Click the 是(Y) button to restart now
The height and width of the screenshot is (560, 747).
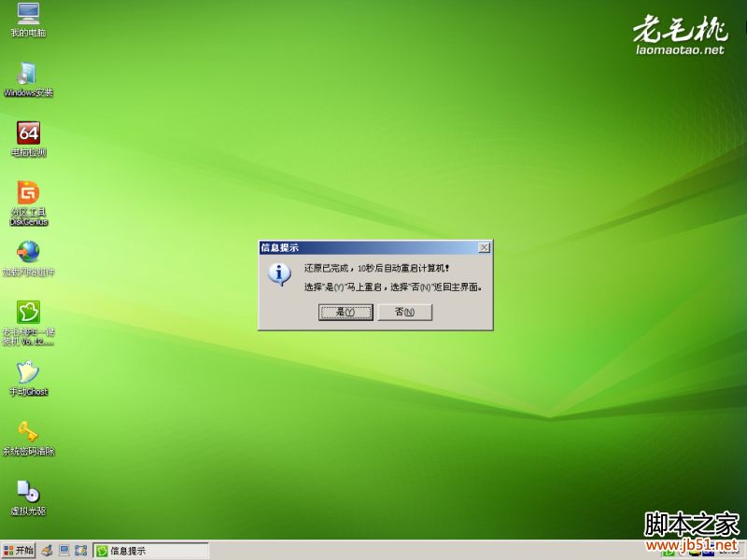[x=345, y=312]
